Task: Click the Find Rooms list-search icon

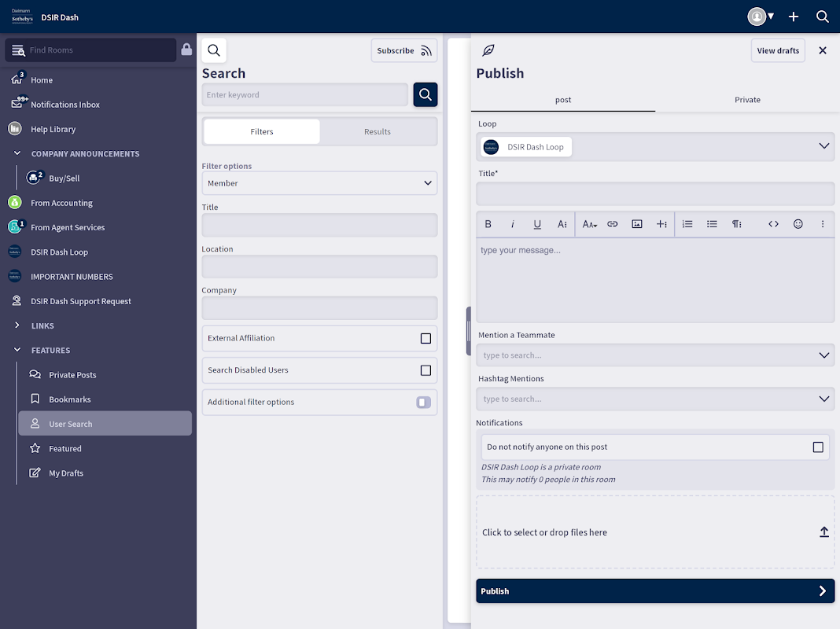Action: pos(18,50)
